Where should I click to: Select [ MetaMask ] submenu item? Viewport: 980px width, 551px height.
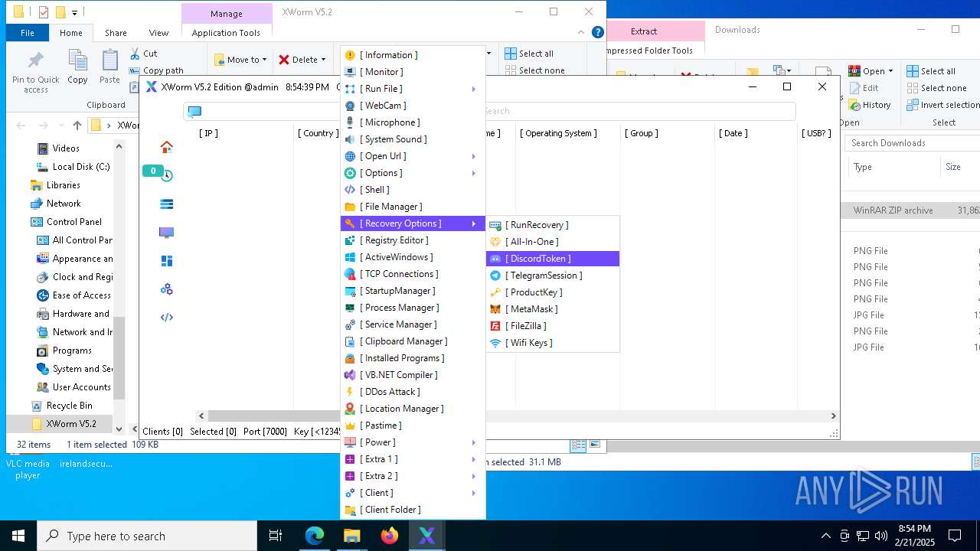coord(553,309)
